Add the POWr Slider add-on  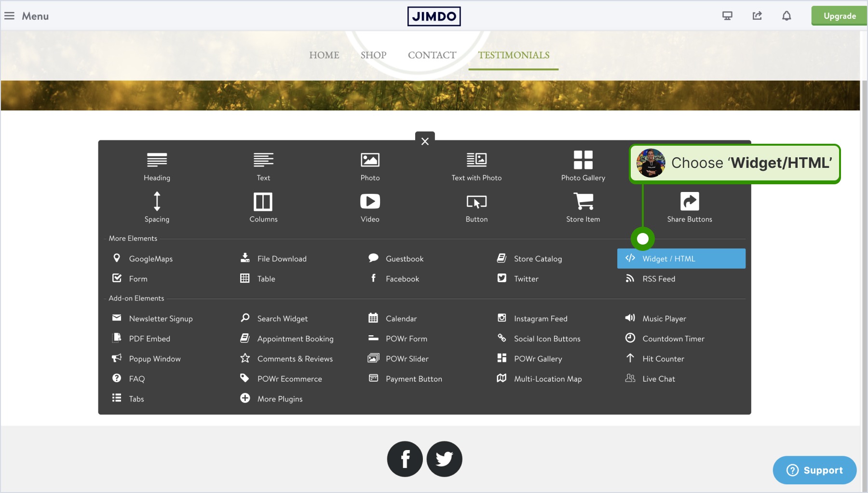click(x=398, y=358)
